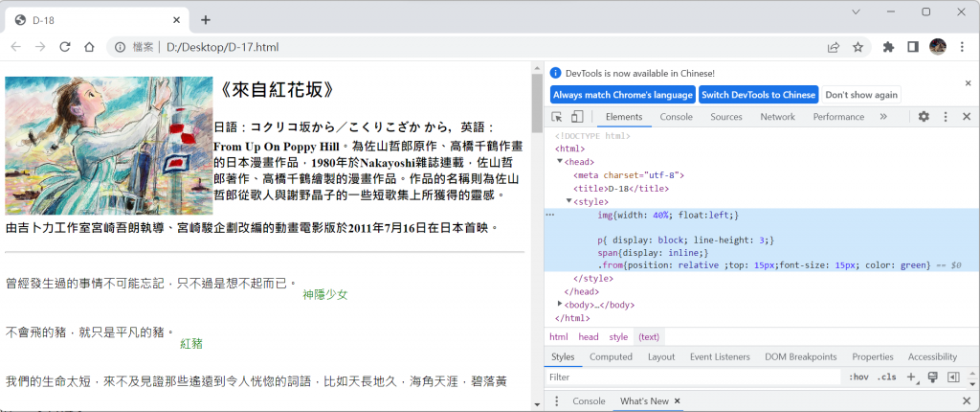Open the Properties sidebar tab
Screen dimensions: 980x412
tap(873, 356)
